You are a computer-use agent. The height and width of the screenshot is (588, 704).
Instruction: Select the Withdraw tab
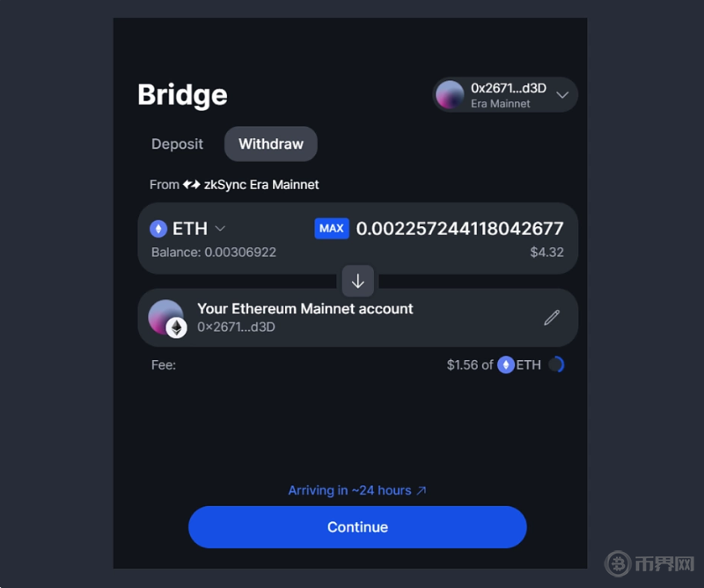(271, 143)
